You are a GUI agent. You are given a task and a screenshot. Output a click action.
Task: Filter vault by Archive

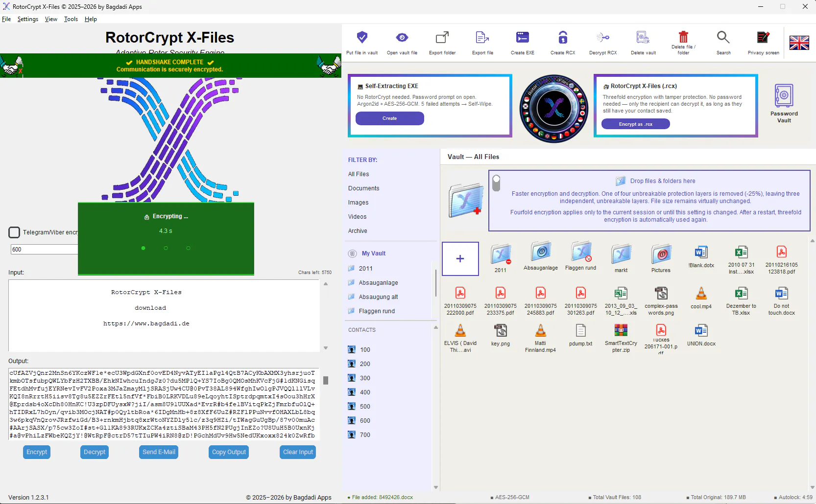coord(358,231)
